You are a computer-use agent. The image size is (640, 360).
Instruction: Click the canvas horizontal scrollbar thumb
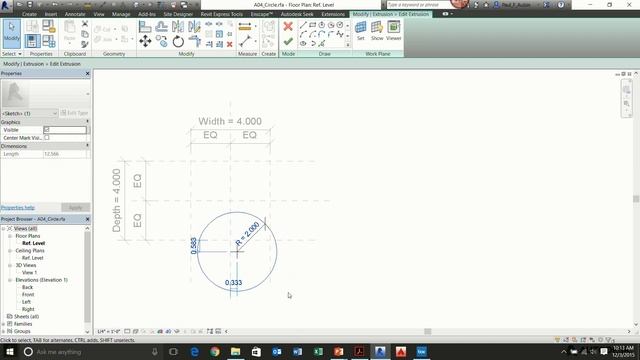tap(427, 331)
